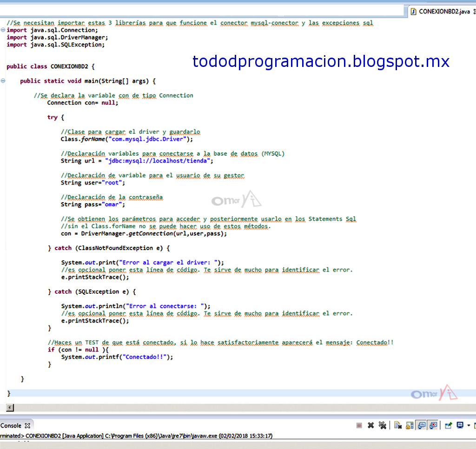Collapse the import statements fold marker
This screenshot has height=449, width=476.
click(3, 30)
